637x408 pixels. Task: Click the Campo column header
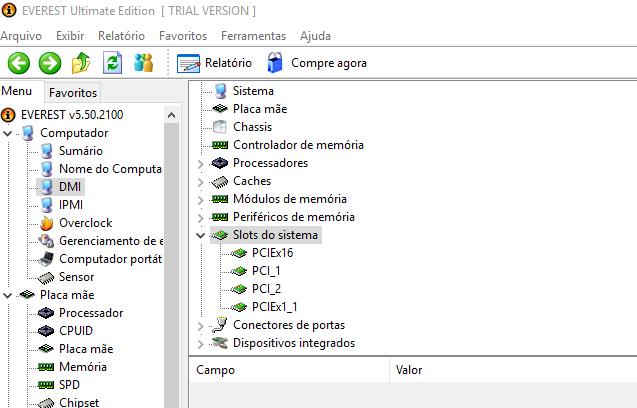pyautogui.click(x=289, y=370)
